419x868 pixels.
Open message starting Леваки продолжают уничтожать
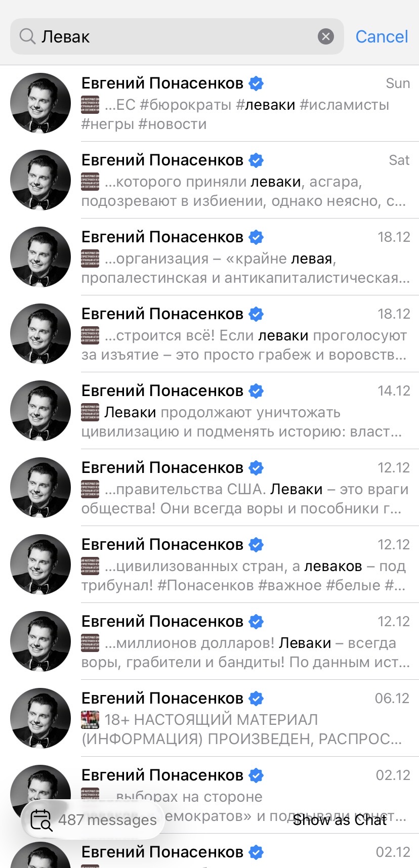tap(209, 411)
